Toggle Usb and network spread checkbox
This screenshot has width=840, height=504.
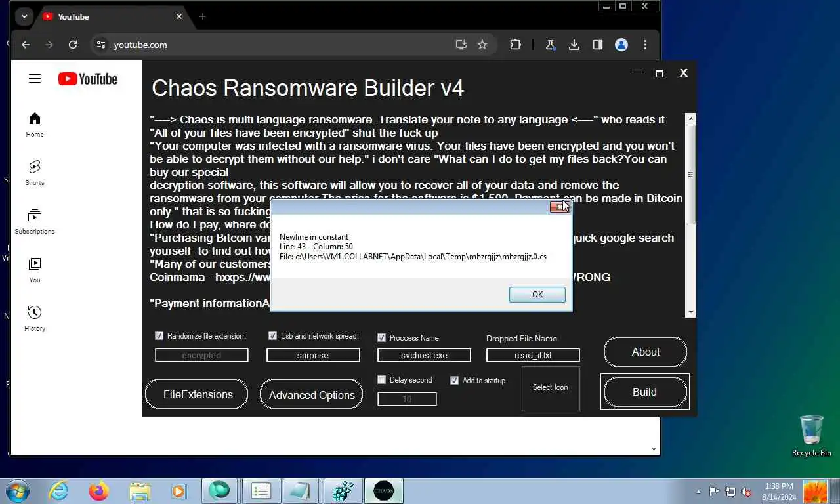click(272, 335)
